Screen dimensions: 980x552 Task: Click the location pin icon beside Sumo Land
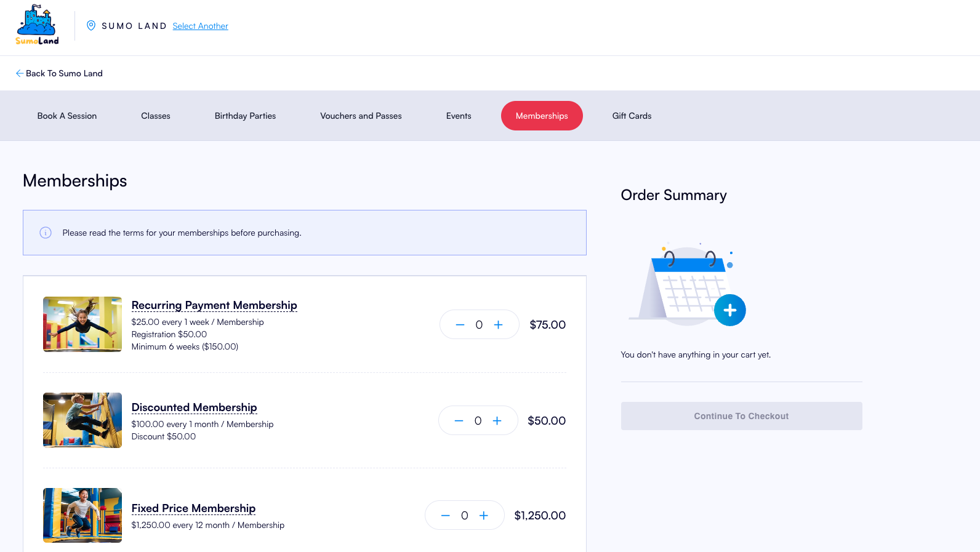click(x=91, y=25)
